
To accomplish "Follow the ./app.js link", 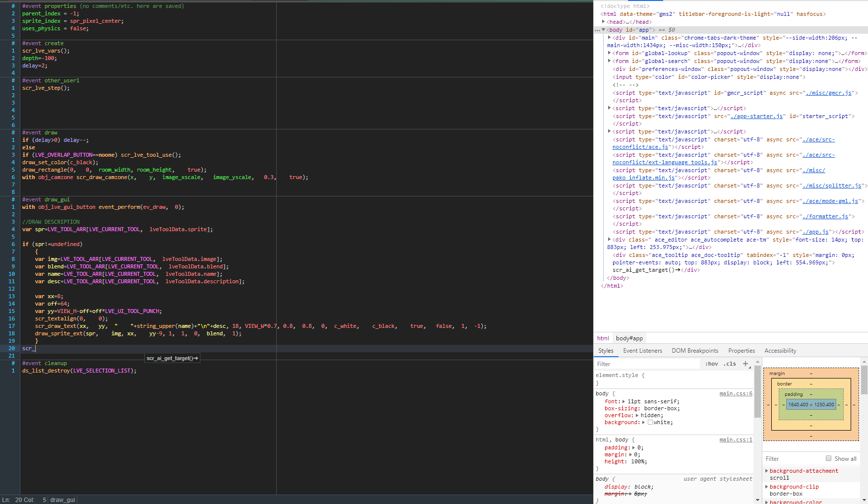I will click(815, 232).
